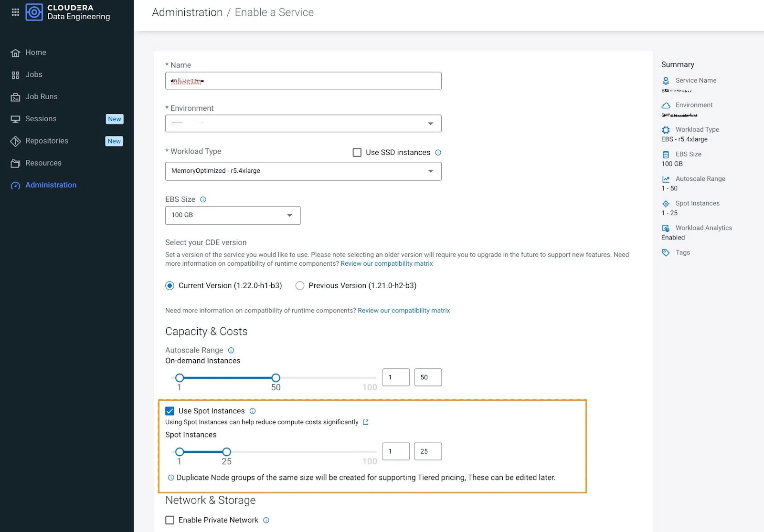Open the app switcher grid icon

(15, 12)
